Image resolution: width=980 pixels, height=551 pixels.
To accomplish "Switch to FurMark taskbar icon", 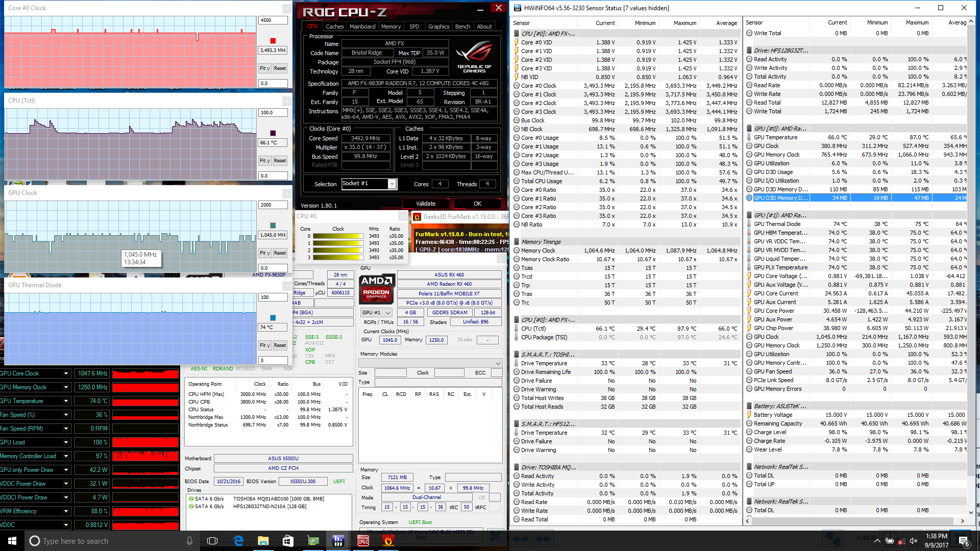I will tap(388, 541).
